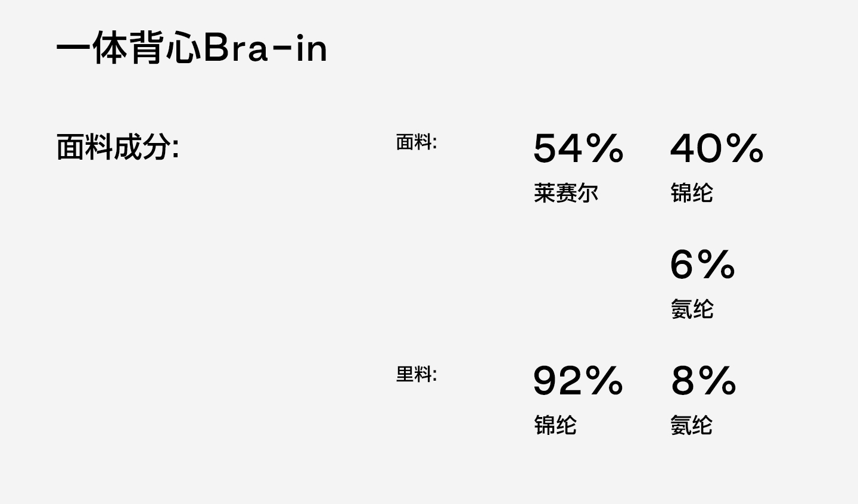Click the number 92 in the lining row
The height and width of the screenshot is (504, 858).
pyautogui.click(x=557, y=381)
